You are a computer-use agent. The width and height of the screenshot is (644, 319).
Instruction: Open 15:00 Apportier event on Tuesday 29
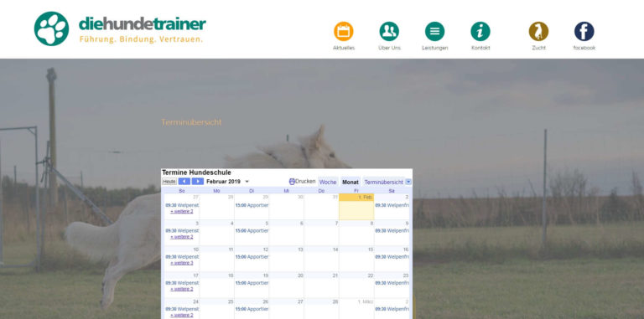pyautogui.click(x=252, y=205)
